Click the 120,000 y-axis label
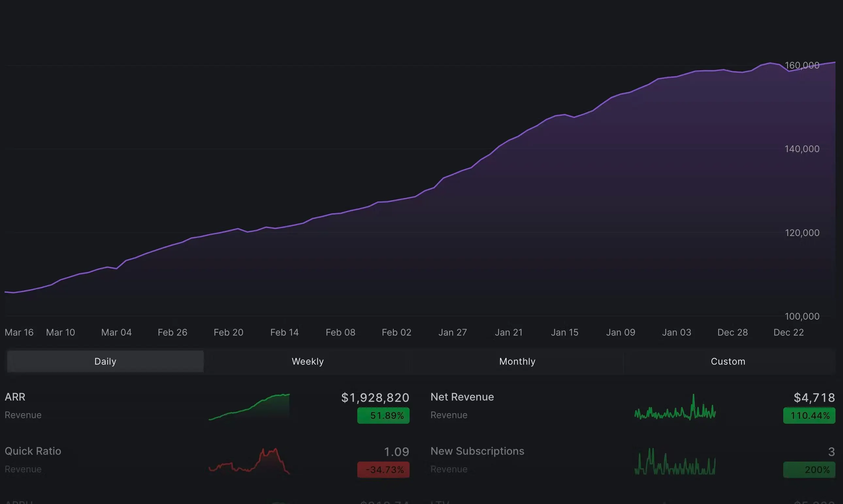 [802, 233]
